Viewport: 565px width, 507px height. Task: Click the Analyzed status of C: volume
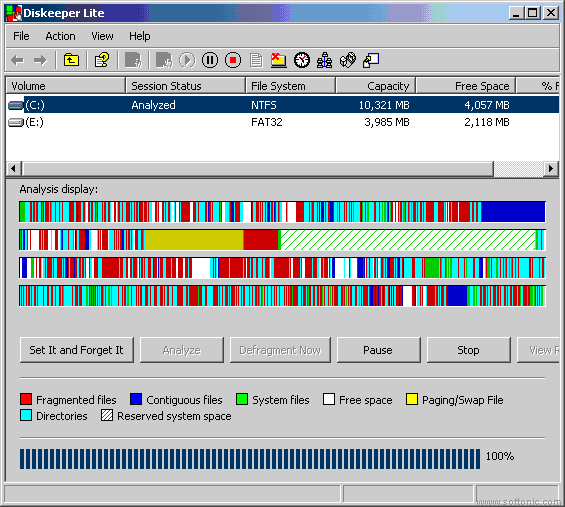[x=153, y=105]
